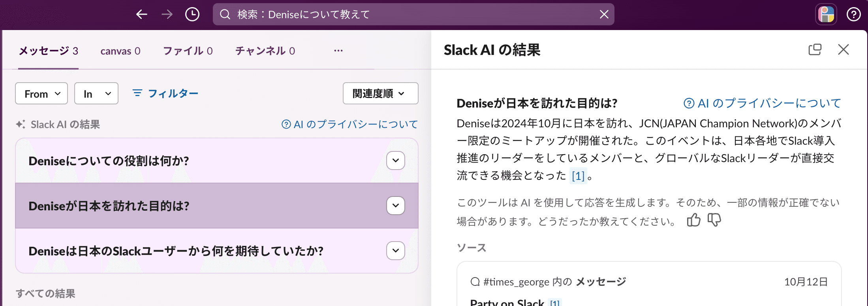Screen dimensions: 868x306
Task: Switch to the メッセージ 3 tab
Action: [48, 51]
